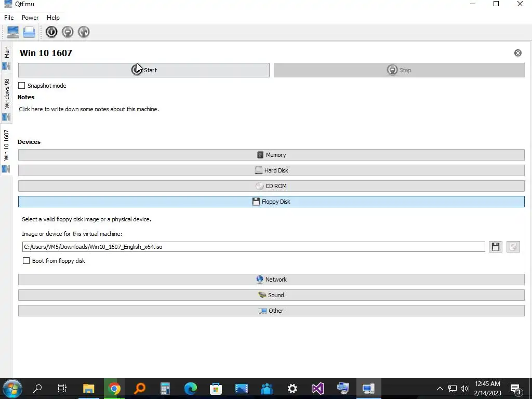Image resolution: width=532 pixels, height=399 pixels.
Task: Click the network tray icon
Action: tap(453, 389)
